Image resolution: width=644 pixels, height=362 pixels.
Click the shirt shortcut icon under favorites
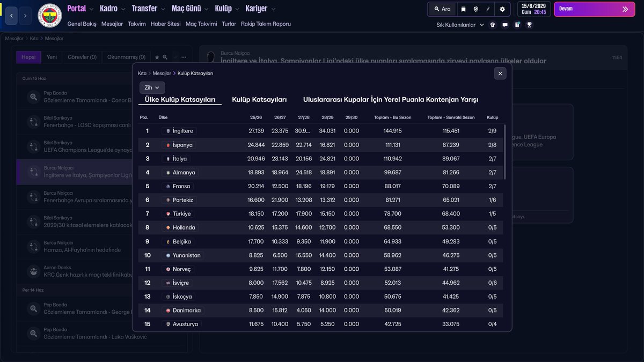[493, 25]
